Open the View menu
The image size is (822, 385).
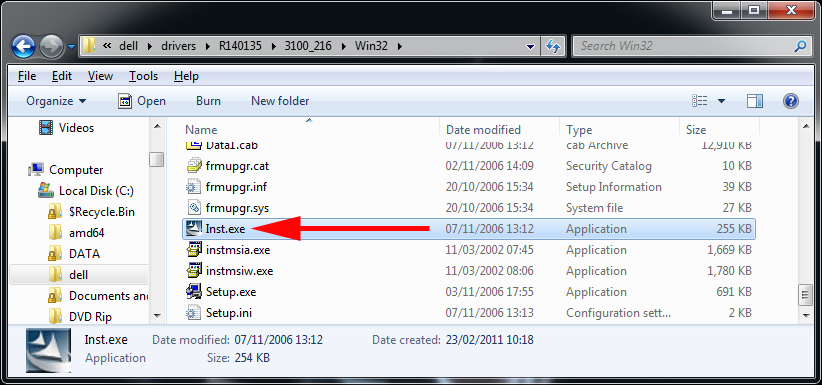(x=100, y=76)
